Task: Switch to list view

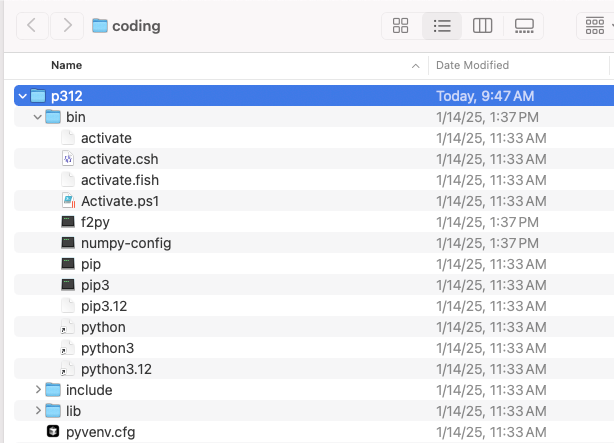Action: (x=442, y=26)
